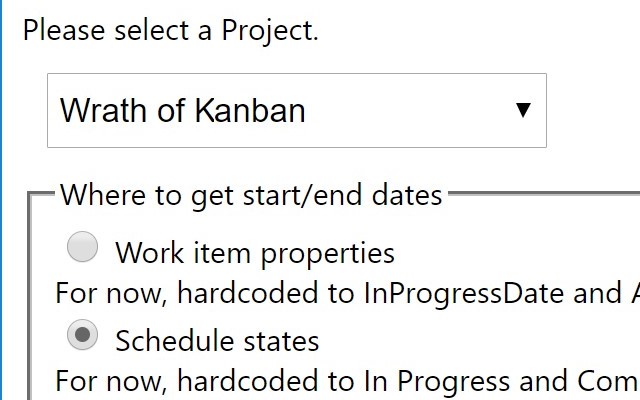Select the Schedule states radio button
Screen dimensions: 640x400
[82, 336]
